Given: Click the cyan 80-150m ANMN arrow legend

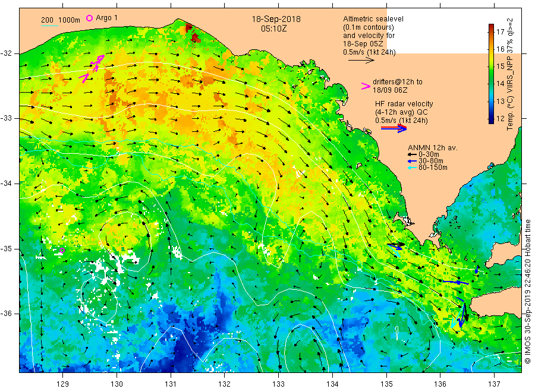Looking at the screenshot, I should coord(413,167).
